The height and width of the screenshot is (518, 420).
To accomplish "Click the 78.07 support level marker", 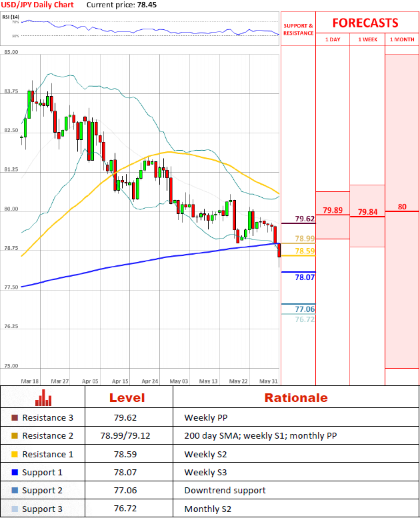I will [305, 277].
